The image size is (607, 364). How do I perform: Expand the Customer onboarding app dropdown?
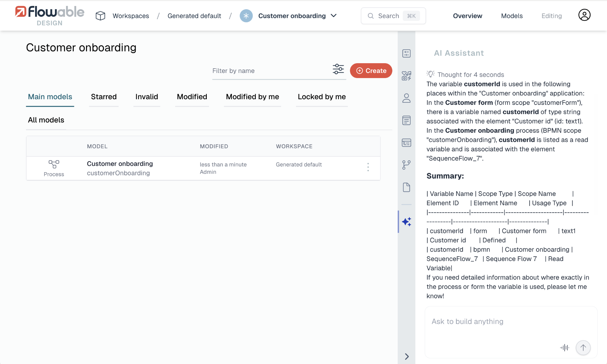(x=334, y=16)
